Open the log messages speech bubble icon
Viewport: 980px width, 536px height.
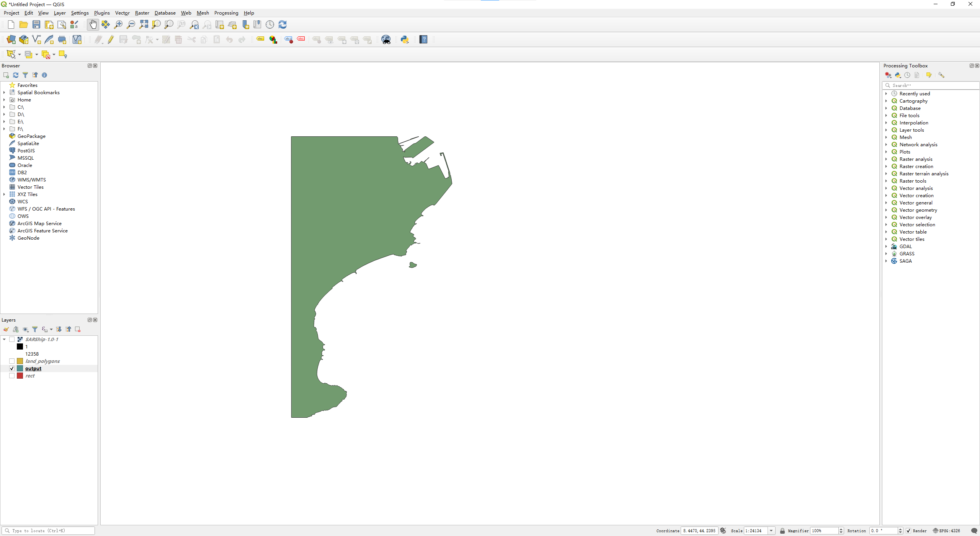(x=974, y=531)
